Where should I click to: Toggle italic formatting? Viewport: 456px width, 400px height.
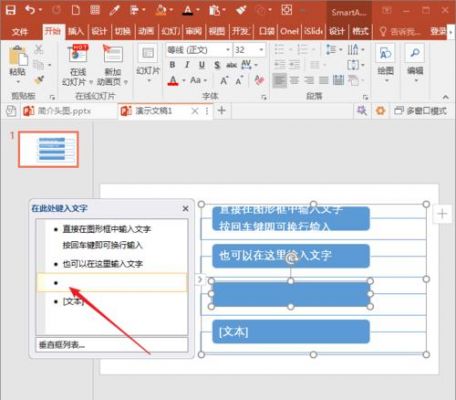(x=187, y=65)
